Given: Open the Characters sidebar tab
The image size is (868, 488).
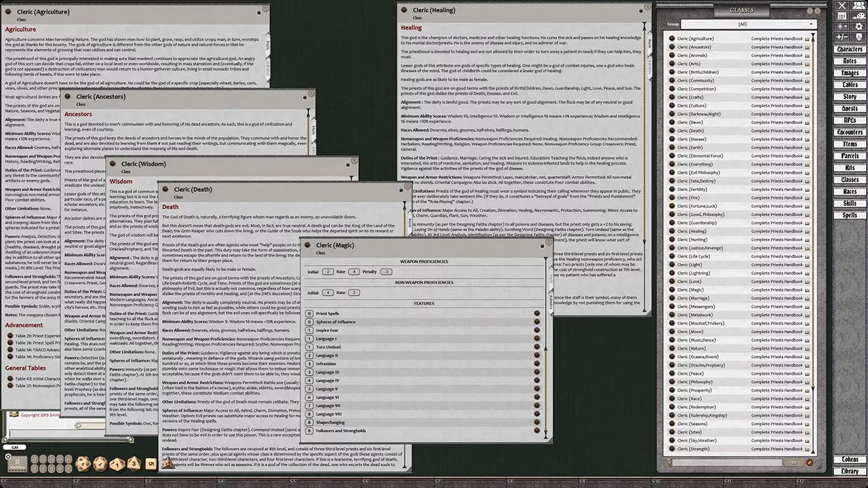Looking at the screenshot, I should coord(850,49).
